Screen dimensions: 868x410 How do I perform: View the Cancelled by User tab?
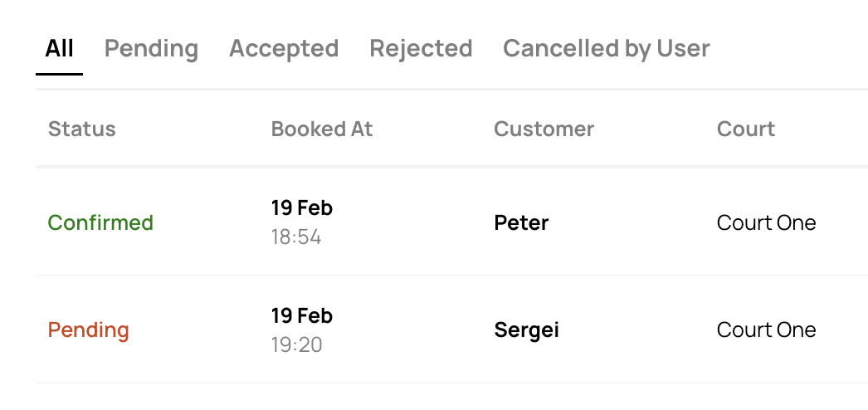click(x=606, y=49)
